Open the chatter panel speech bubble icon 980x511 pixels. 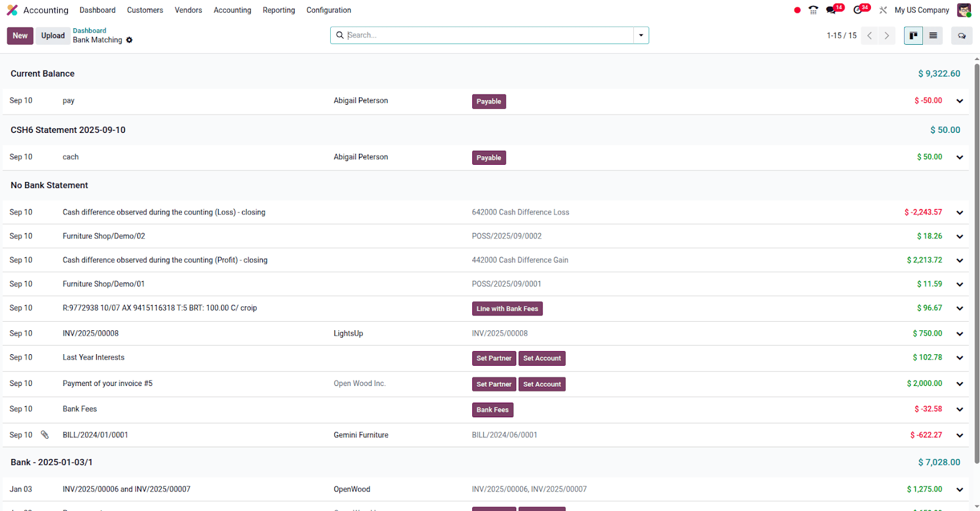click(962, 36)
